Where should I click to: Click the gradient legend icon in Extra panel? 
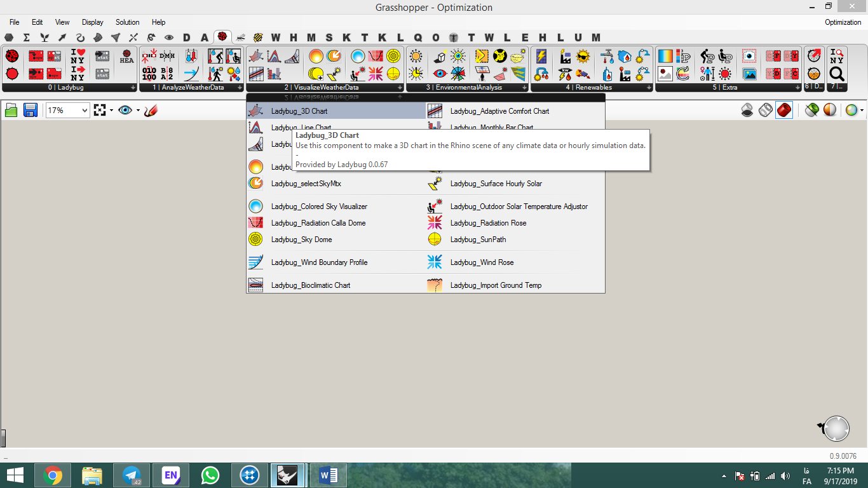[x=665, y=57]
